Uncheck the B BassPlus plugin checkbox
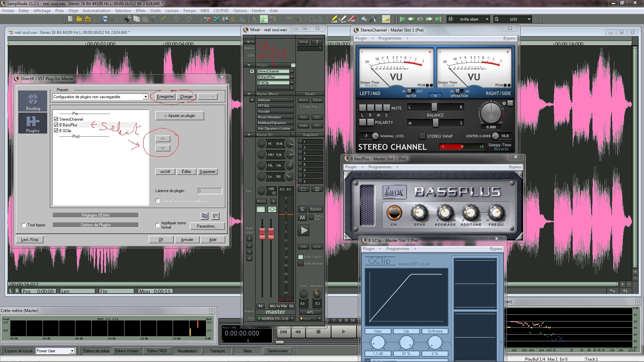 pyautogui.click(x=56, y=125)
